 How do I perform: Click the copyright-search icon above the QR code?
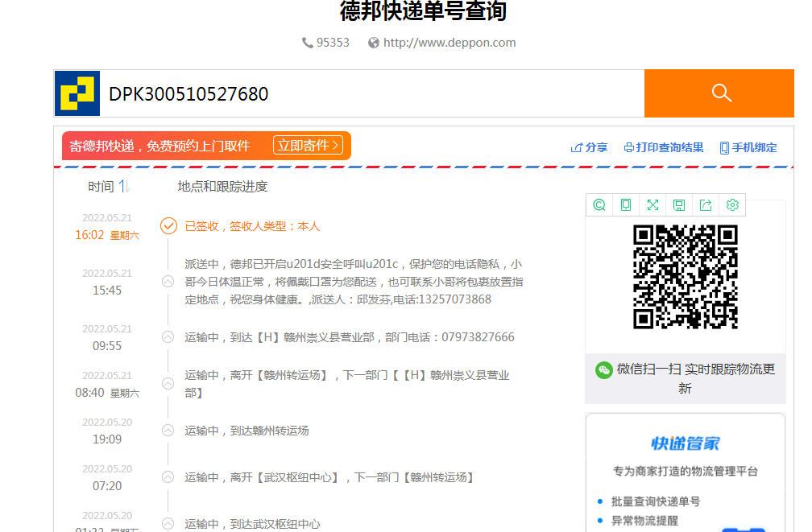point(599,205)
